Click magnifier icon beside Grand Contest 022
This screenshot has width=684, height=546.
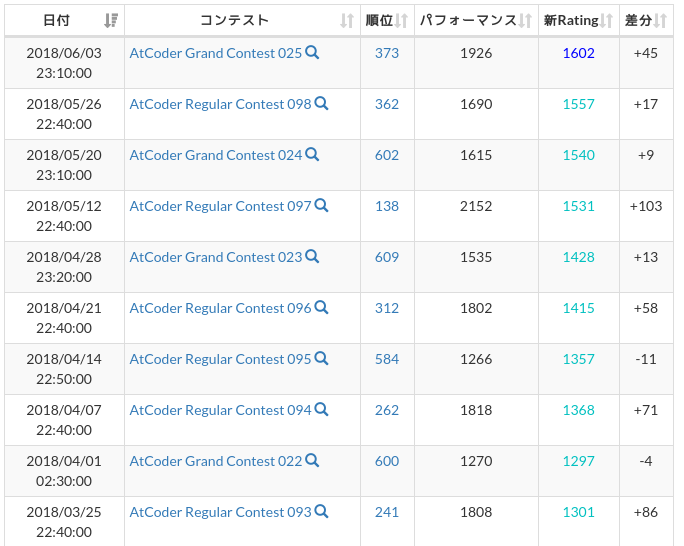(312, 461)
